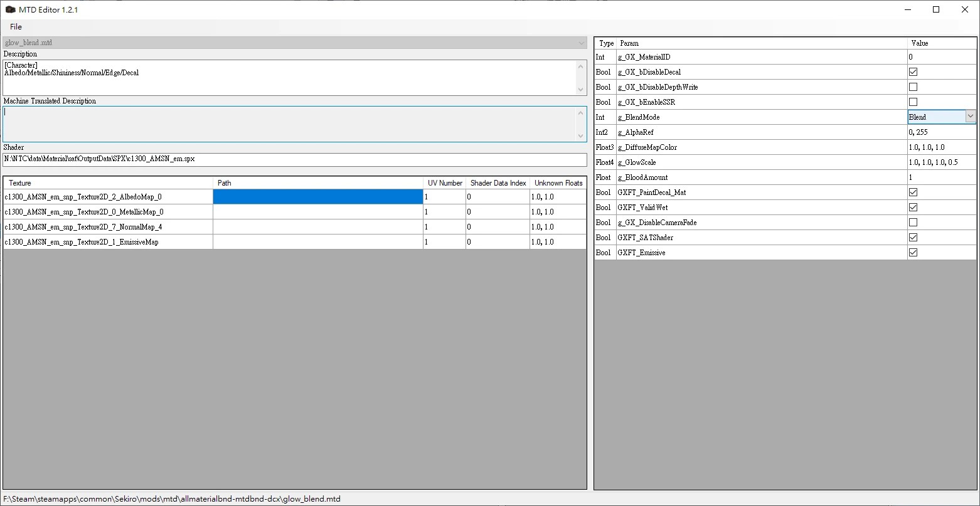Click status bar path glow_blend.mtd
The height and width of the screenshot is (506, 980).
(172, 499)
